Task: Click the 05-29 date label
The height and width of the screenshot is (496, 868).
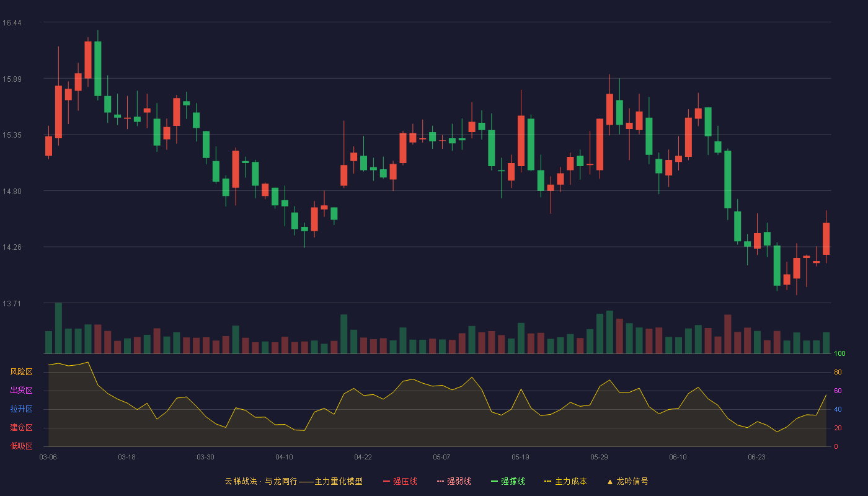Action: pos(599,457)
